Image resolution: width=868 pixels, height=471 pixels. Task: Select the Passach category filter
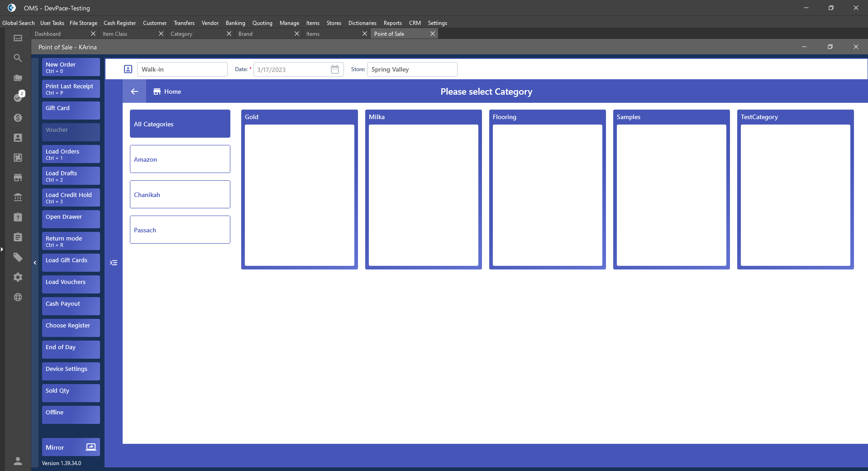click(180, 230)
